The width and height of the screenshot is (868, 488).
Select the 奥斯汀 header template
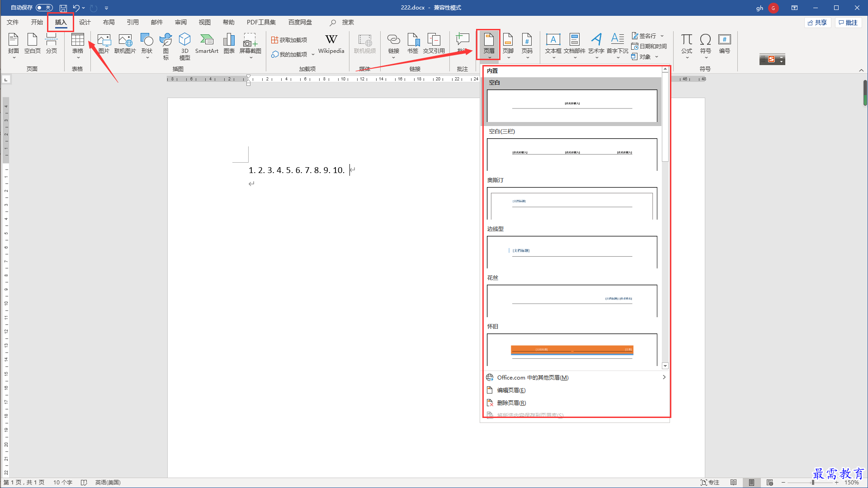pyautogui.click(x=572, y=199)
